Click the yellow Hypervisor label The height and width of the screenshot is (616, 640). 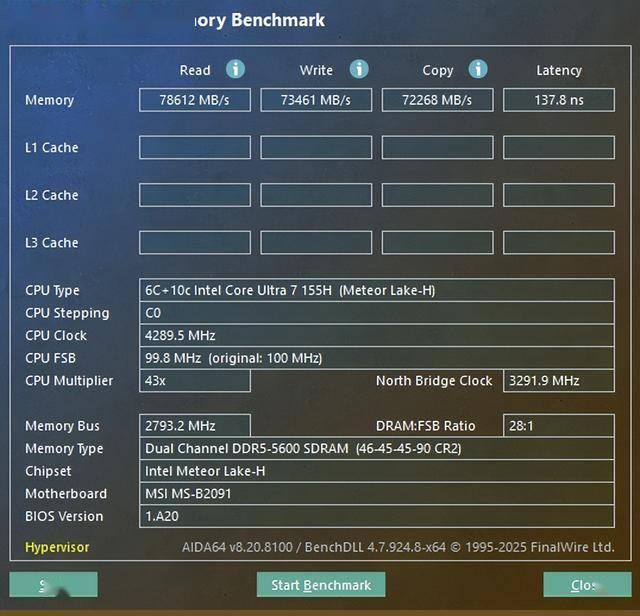click(x=57, y=547)
